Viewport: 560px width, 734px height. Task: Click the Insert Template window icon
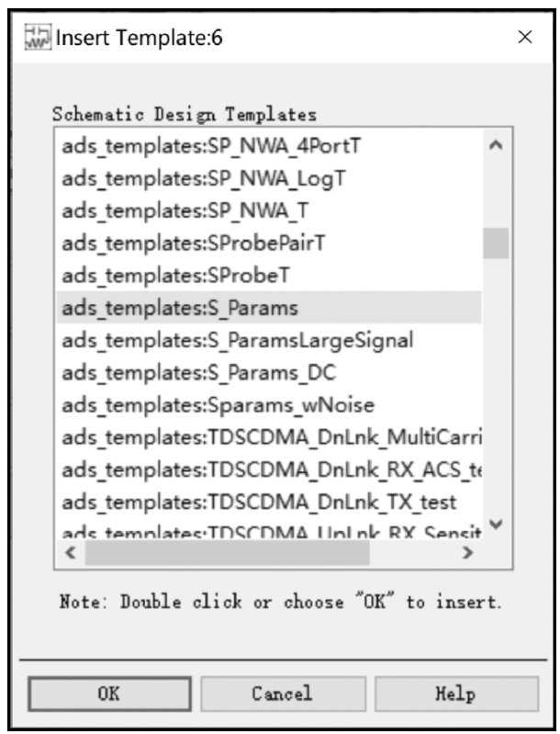[38, 38]
